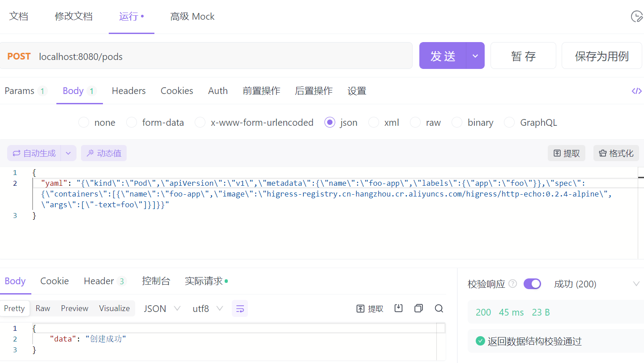644x363 pixels.
Task: Open the history clock icon
Action: (x=637, y=17)
